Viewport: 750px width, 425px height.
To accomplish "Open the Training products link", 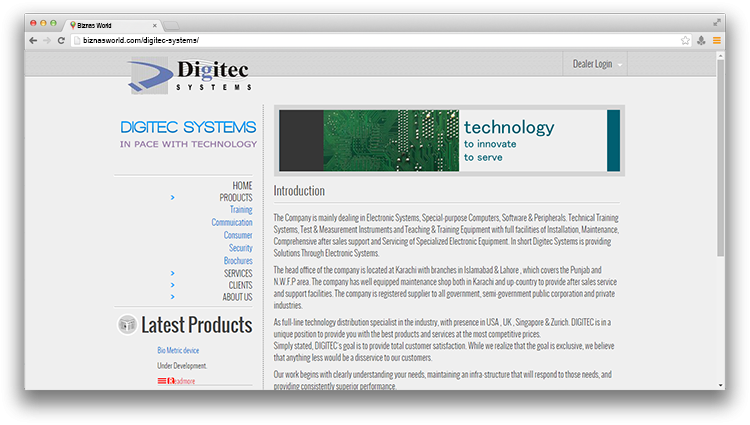I will pos(241,210).
